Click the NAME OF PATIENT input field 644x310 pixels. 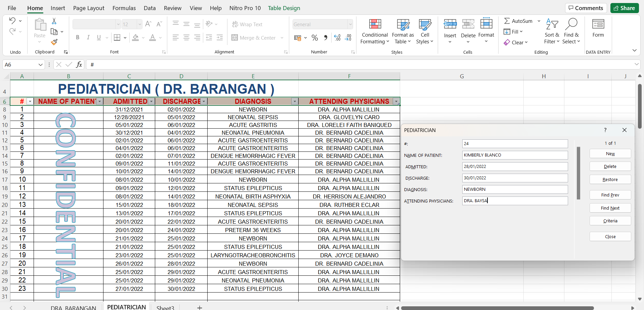pyautogui.click(x=515, y=155)
